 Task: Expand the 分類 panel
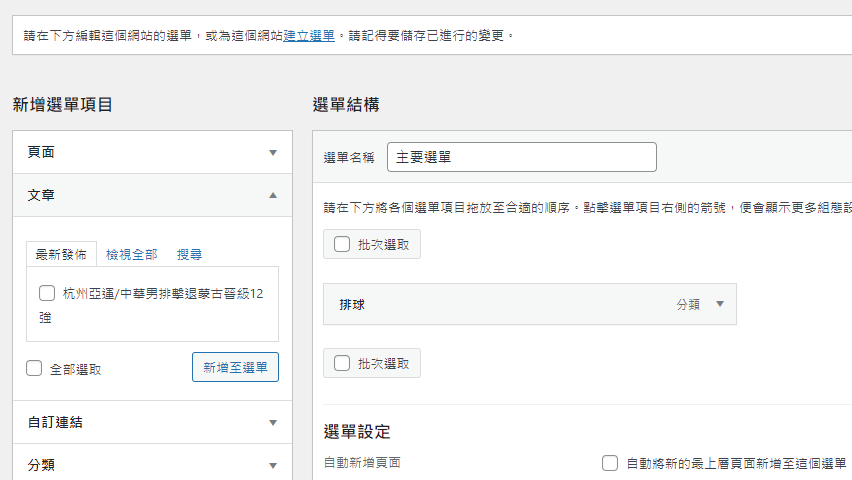tap(152, 465)
